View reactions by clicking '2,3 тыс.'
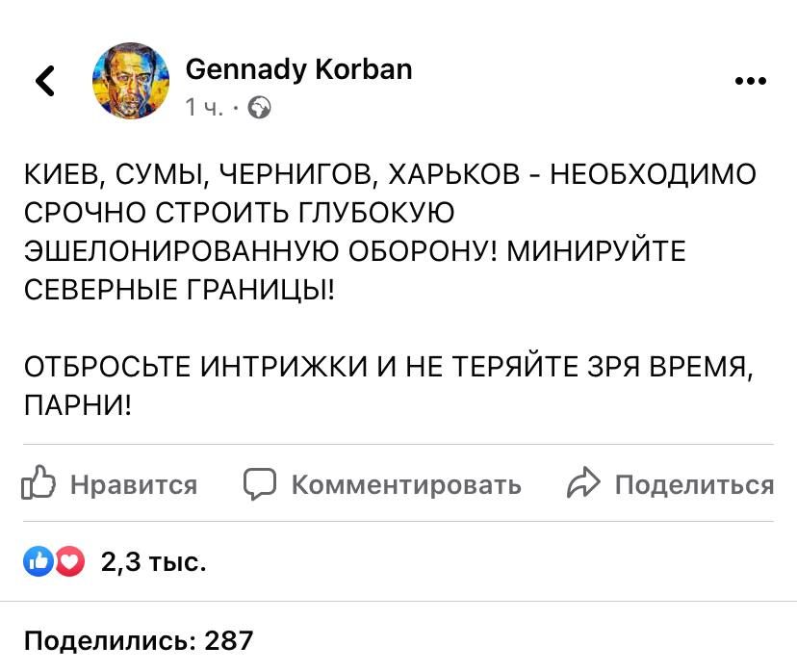 point(154,562)
